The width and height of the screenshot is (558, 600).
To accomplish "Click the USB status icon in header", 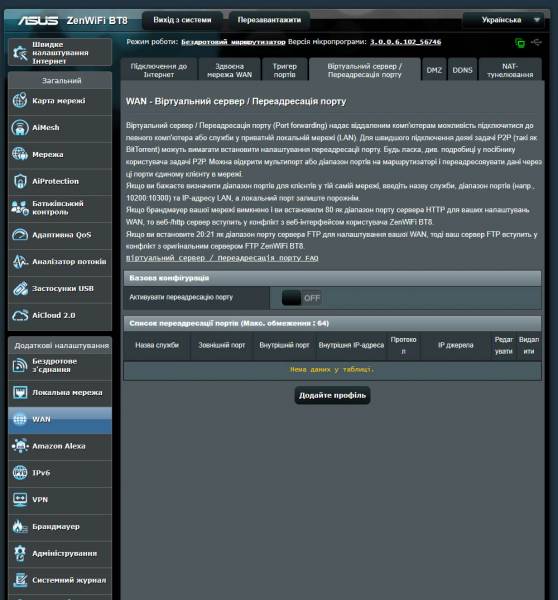I will coord(536,42).
